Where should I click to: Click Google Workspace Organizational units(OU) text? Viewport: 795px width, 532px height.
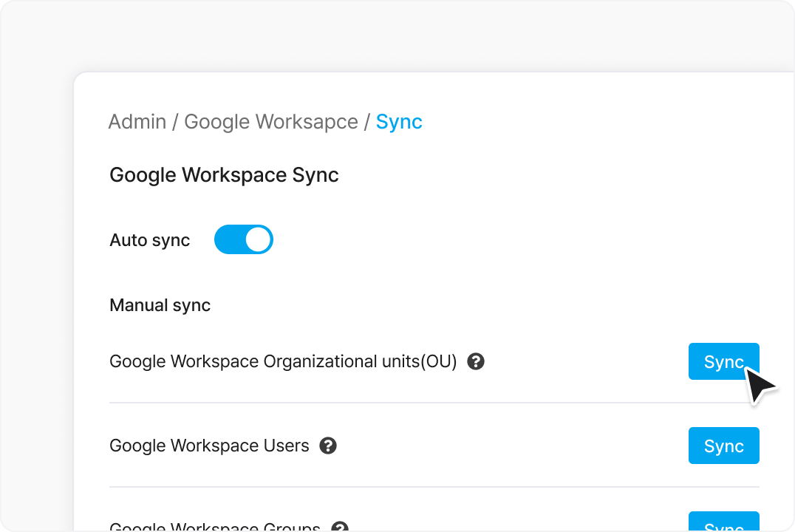[x=283, y=361]
